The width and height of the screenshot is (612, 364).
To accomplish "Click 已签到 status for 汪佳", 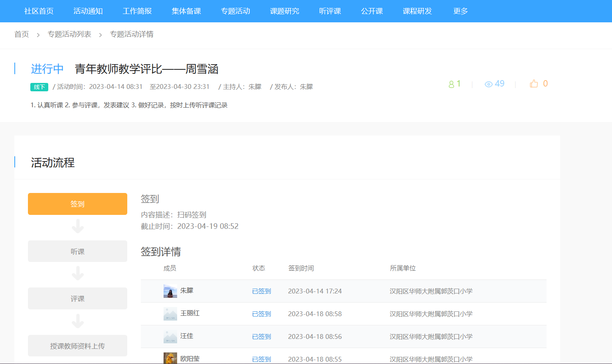I will click(x=261, y=337).
